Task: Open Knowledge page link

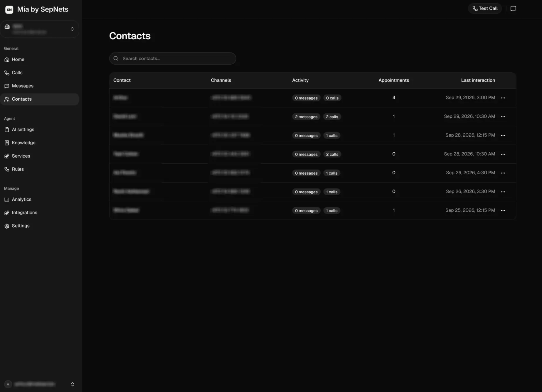Action: [x=40, y=143]
